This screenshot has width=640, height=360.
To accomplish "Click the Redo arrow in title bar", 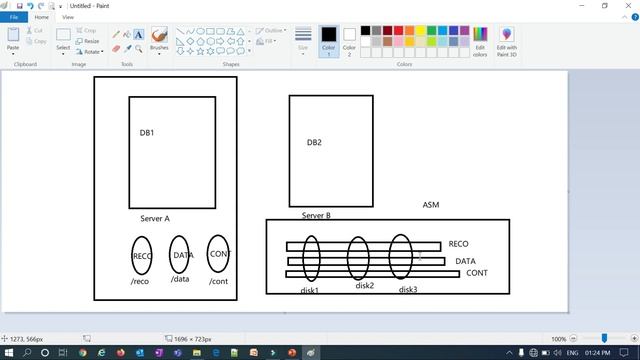I will [41, 6].
